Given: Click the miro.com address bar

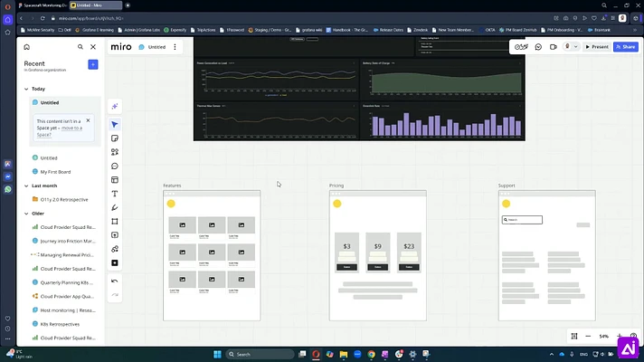Looking at the screenshot, I should 90,18.
